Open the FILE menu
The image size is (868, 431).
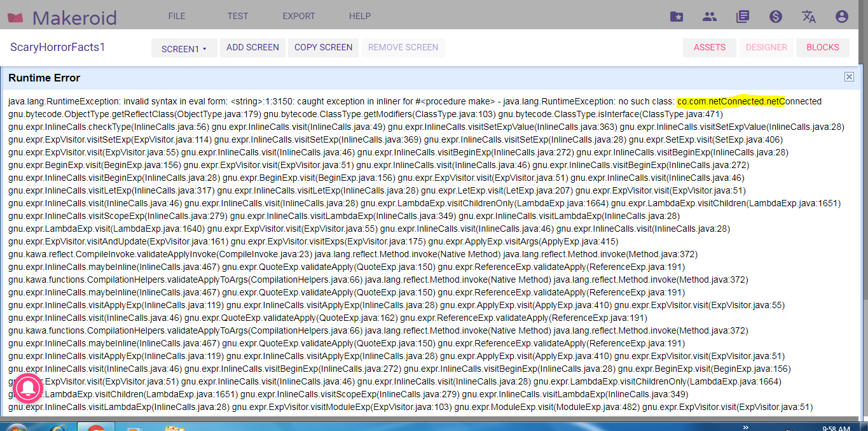[177, 17]
